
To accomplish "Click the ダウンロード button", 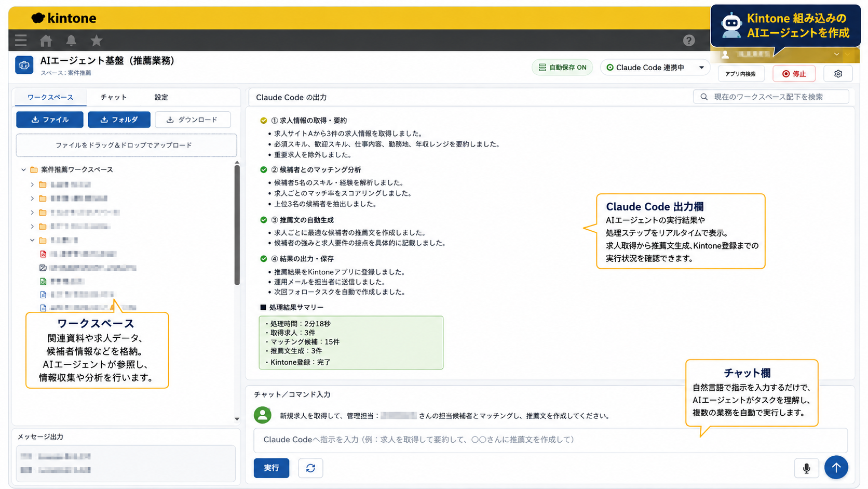I will pyautogui.click(x=193, y=120).
